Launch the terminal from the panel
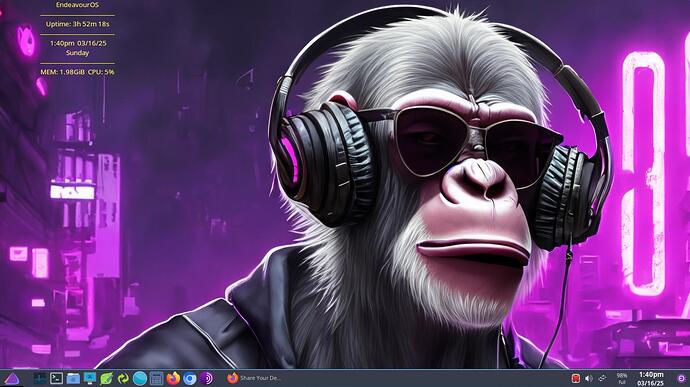This screenshot has height=387, width=690. coord(56,378)
